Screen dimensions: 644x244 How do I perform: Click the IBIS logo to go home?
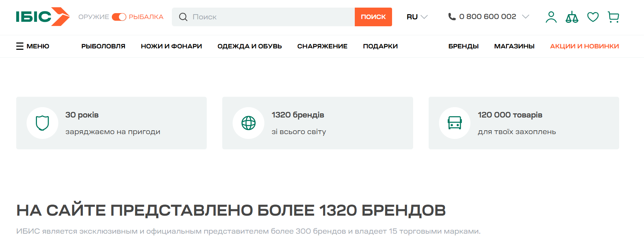(43, 17)
